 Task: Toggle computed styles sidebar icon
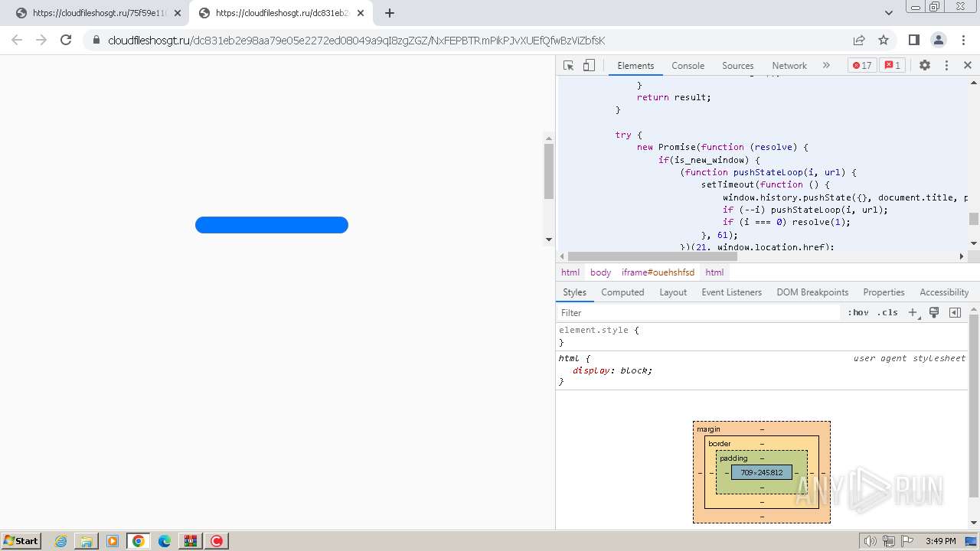(955, 312)
